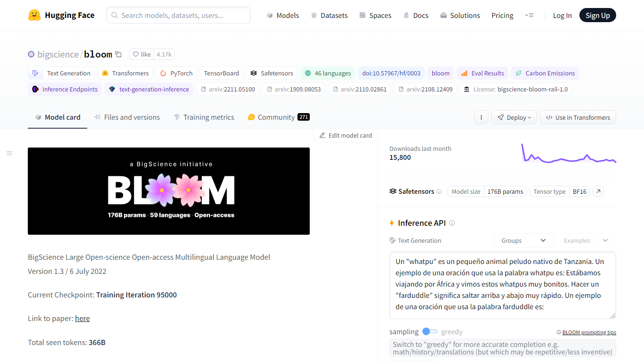Click the Hugging Face logo icon
This screenshot has width=644, height=362.
click(x=34, y=15)
